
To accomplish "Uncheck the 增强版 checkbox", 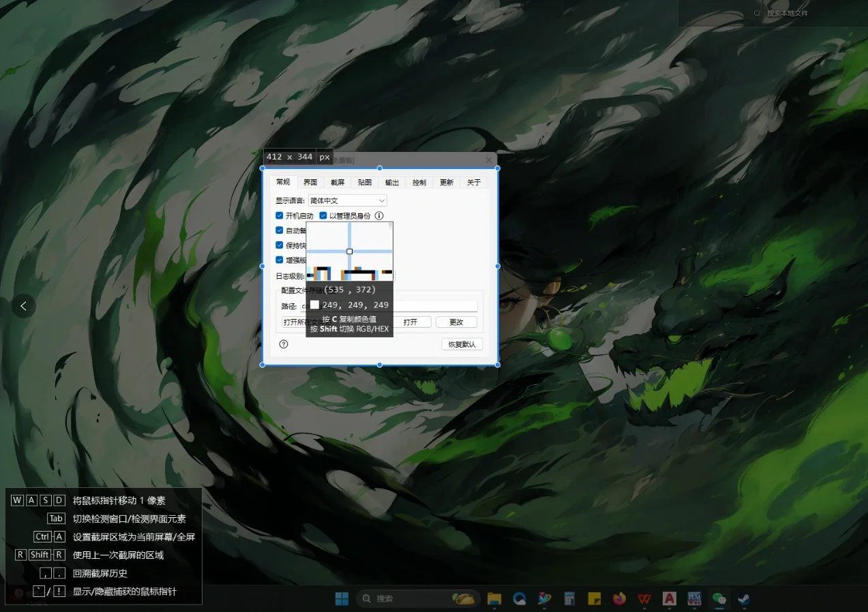I will 280,260.
